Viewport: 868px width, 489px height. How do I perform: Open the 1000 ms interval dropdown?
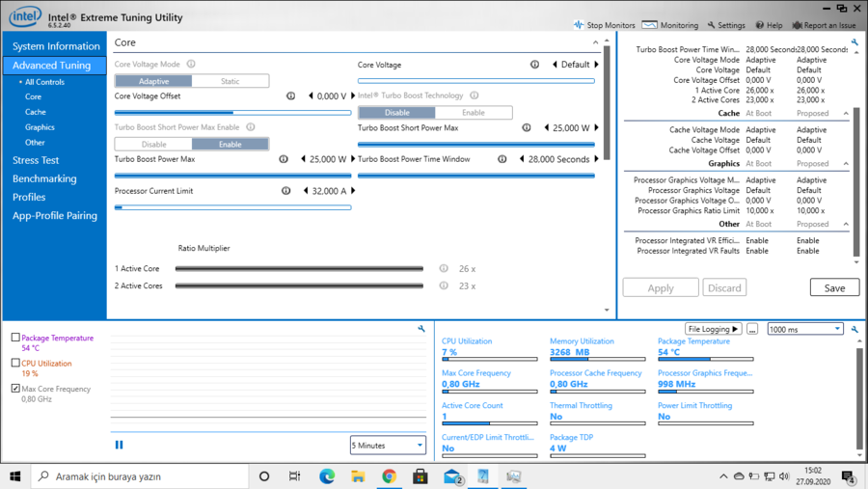click(805, 330)
